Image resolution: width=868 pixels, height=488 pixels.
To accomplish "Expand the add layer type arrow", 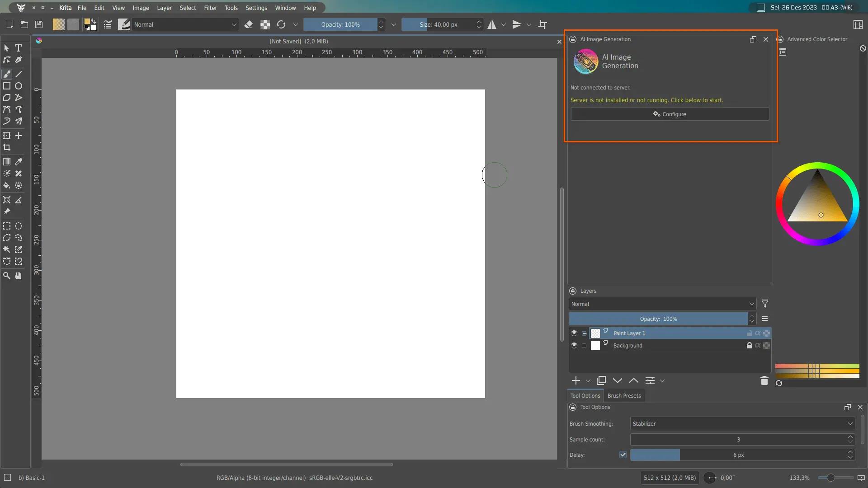I will coord(588,381).
